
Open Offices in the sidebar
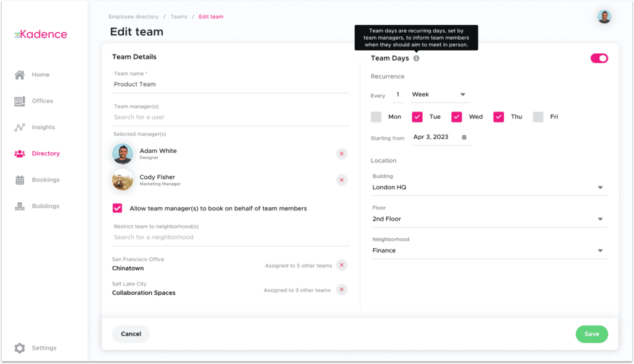(43, 101)
